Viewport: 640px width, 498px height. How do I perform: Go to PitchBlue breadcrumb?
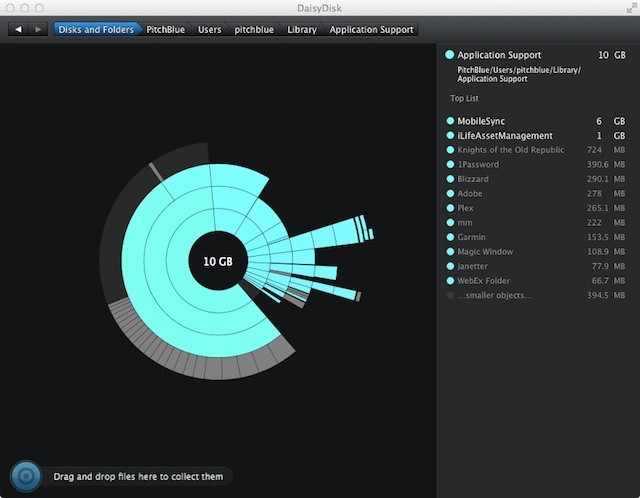166,30
